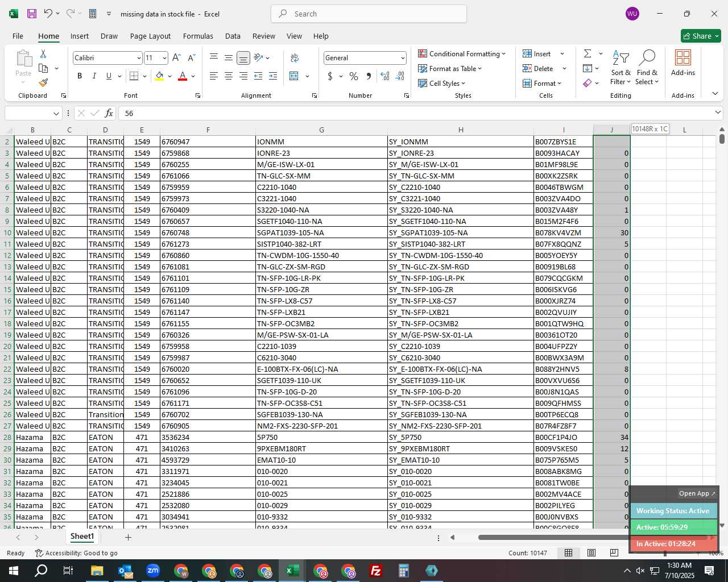Click the Fill Color yellow swatch
Viewport: 728px width, 582px height.
click(159, 76)
